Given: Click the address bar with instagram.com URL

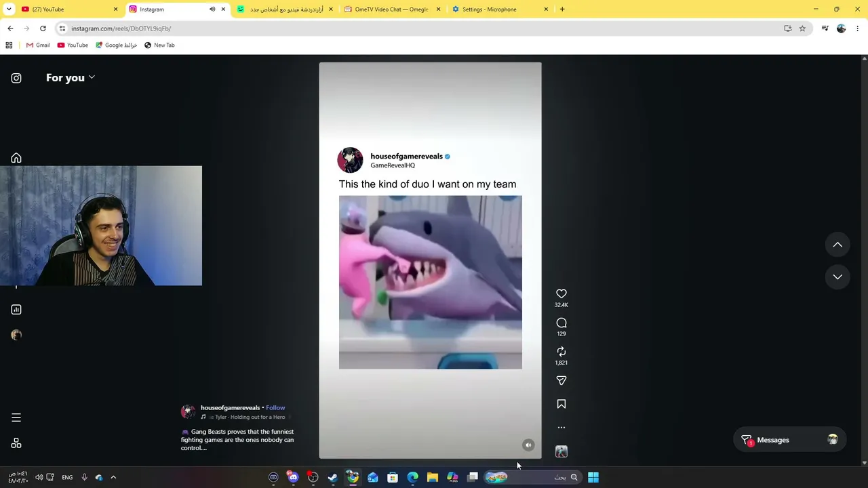Looking at the screenshot, I should [x=420, y=28].
